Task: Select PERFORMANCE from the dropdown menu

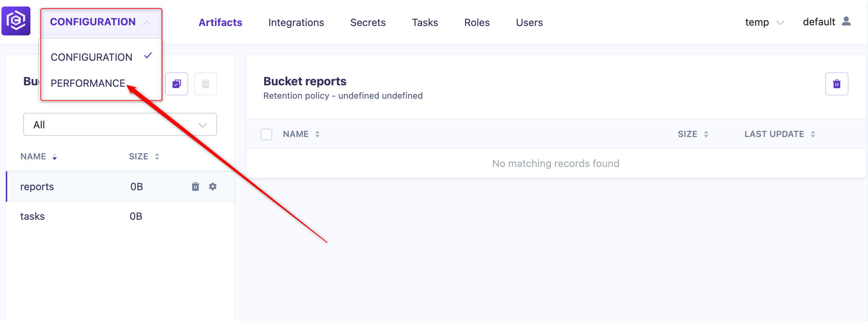Action: coord(88,83)
